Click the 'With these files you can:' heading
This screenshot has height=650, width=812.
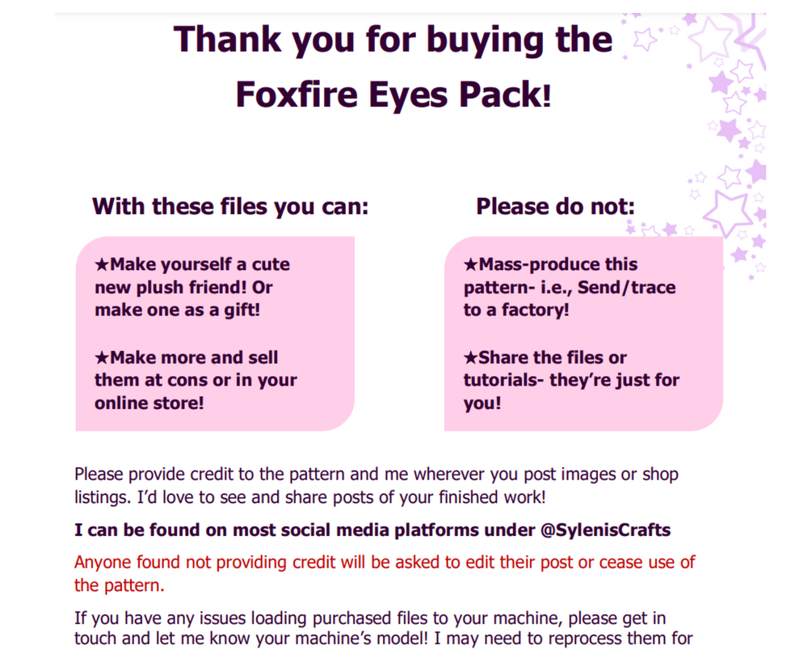230,206
